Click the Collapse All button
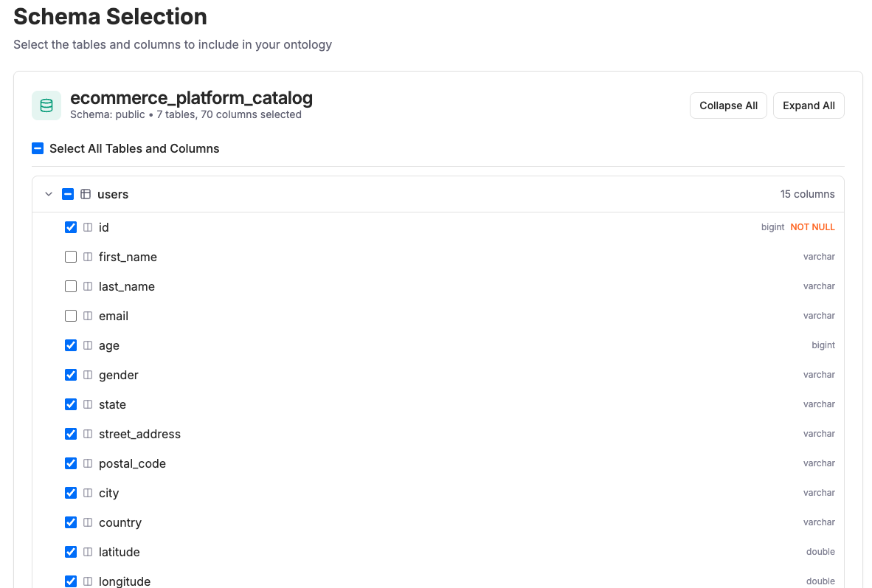The image size is (872, 588). (x=728, y=106)
